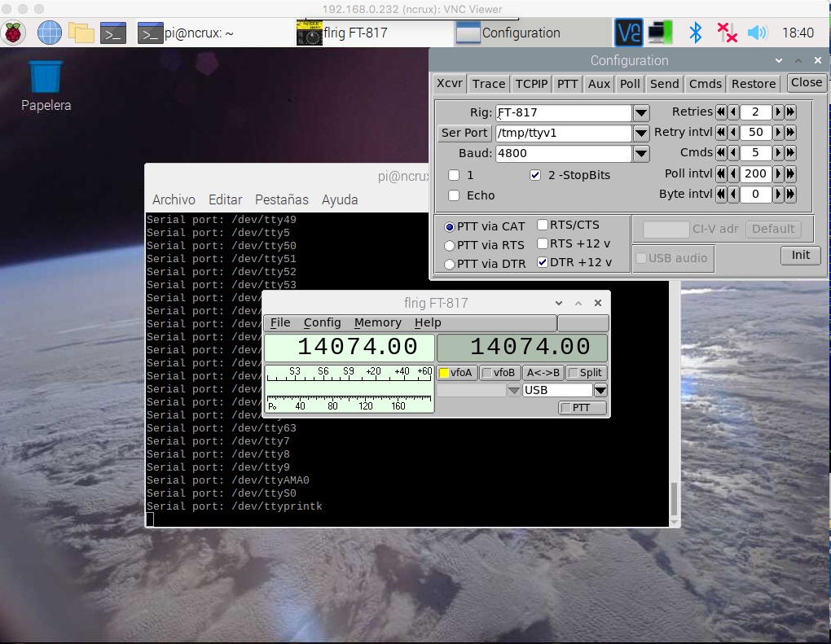Viewport: 831px width, 644px height.
Task: Enable the 1 stop bit checkbox
Action: point(454,175)
